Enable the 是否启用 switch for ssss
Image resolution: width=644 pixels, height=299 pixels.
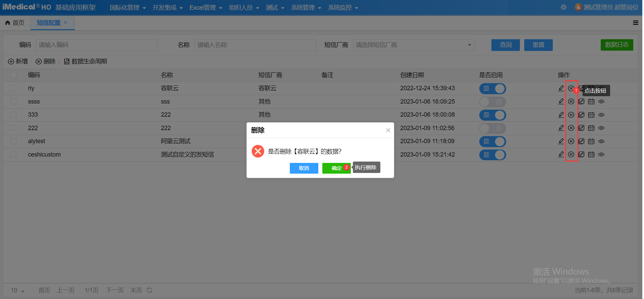(492, 102)
